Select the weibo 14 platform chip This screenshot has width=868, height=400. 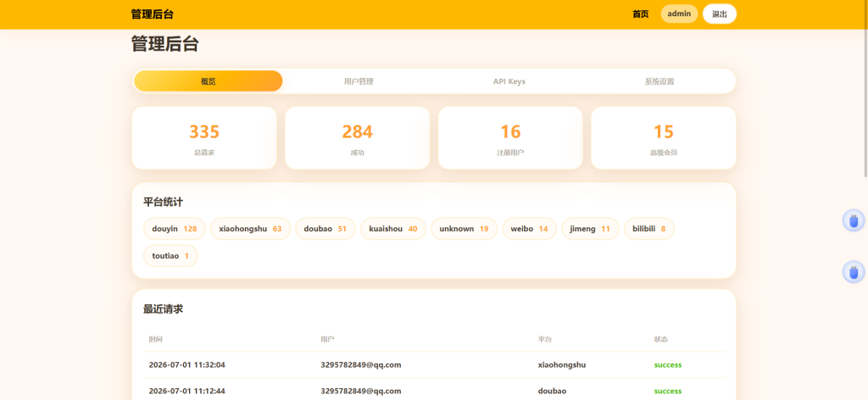[529, 229]
